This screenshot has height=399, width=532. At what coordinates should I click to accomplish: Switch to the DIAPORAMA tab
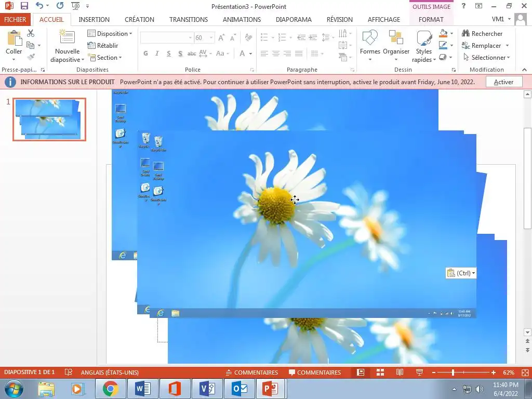click(294, 19)
